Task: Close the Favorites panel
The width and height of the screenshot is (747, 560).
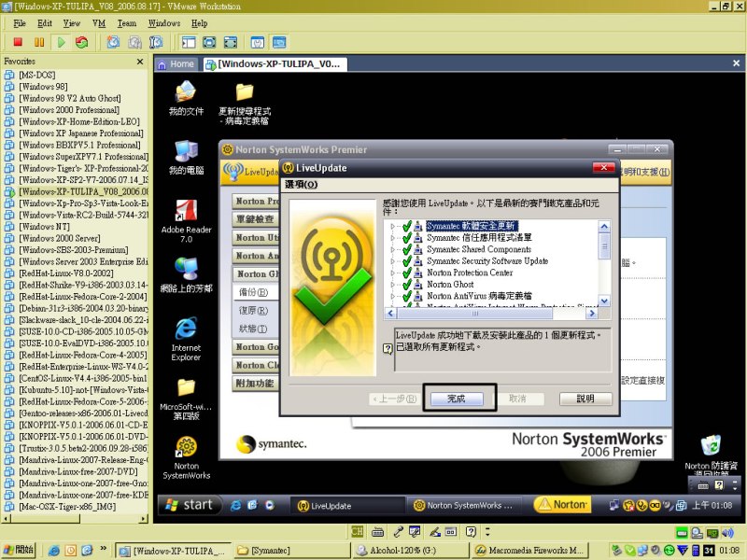Action: [x=139, y=62]
